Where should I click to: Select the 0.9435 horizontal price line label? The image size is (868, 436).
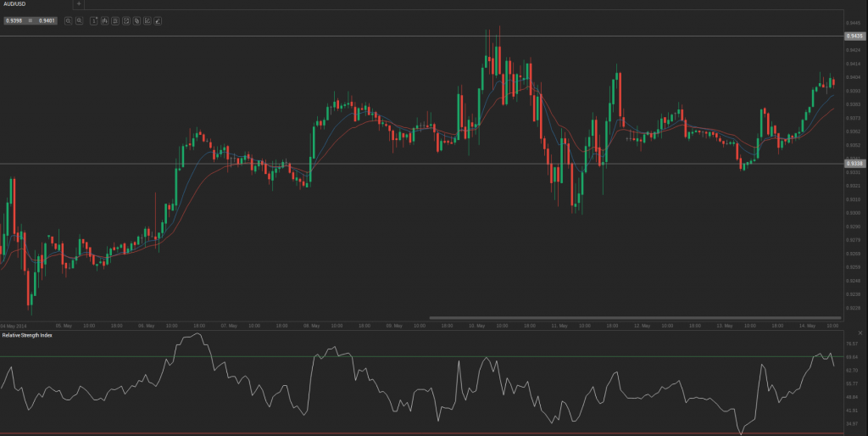coord(854,36)
